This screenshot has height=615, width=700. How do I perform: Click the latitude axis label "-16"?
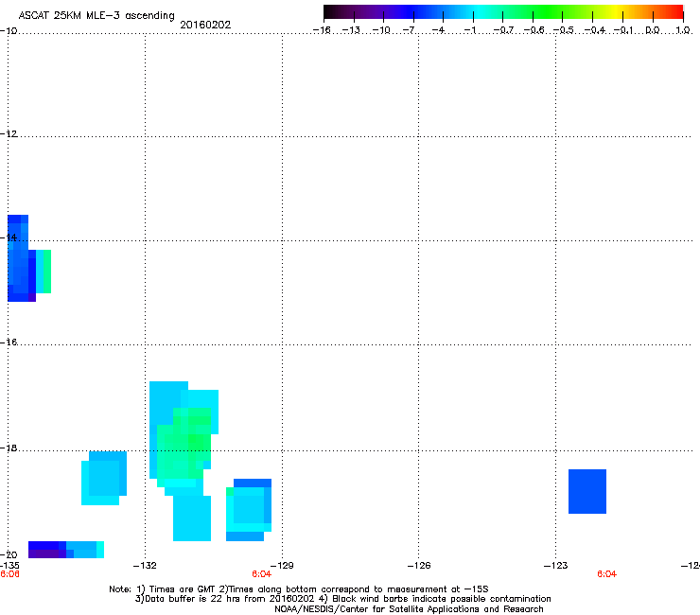click(x=9, y=343)
